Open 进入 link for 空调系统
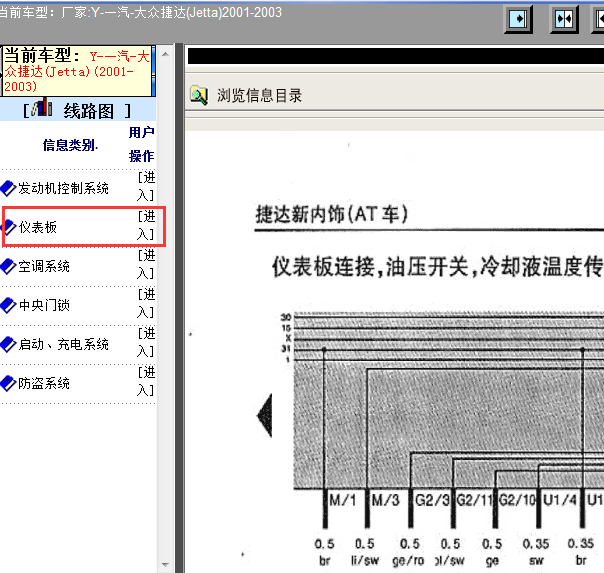 click(x=146, y=264)
